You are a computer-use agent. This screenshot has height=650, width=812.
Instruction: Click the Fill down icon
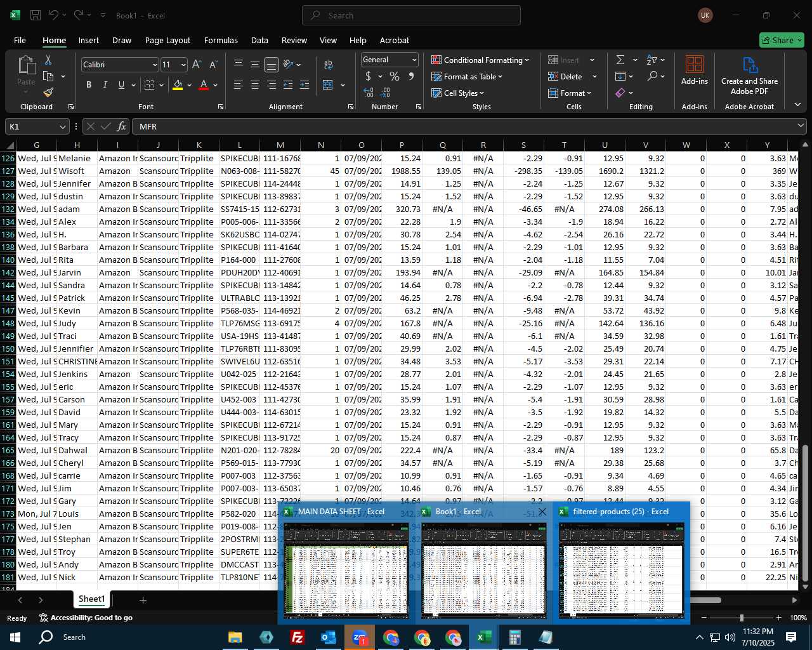coord(620,76)
